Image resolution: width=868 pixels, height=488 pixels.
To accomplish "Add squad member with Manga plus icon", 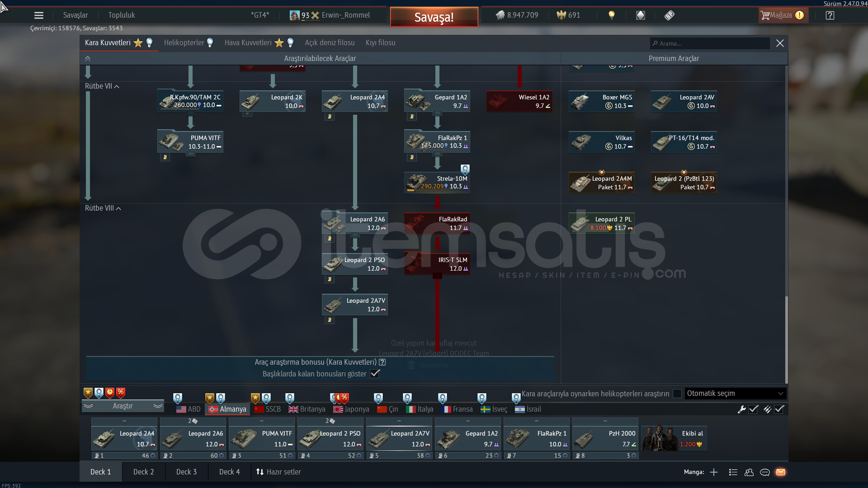I will pyautogui.click(x=714, y=472).
